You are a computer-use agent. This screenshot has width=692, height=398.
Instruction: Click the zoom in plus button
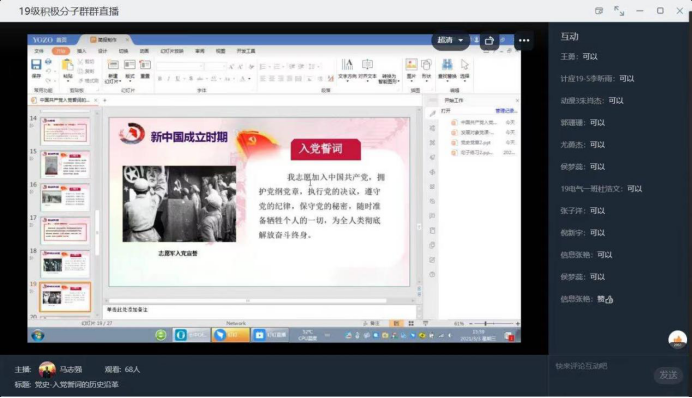[x=517, y=323]
